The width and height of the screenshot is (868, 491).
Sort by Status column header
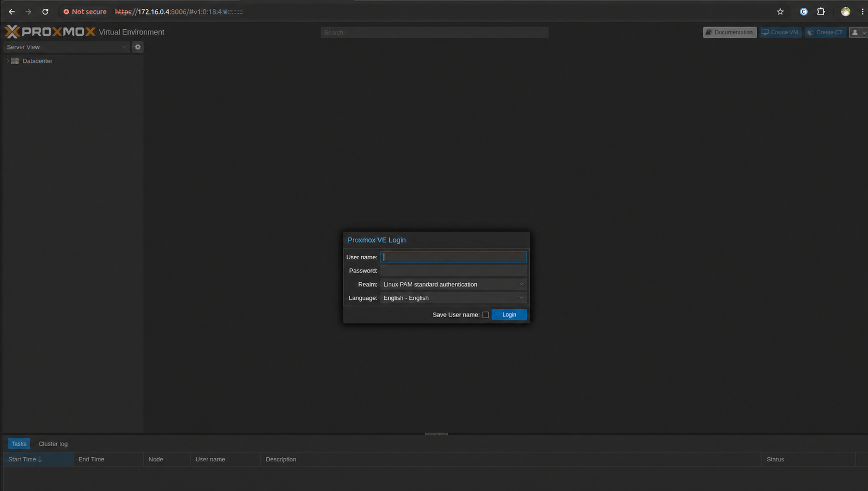tap(809, 459)
